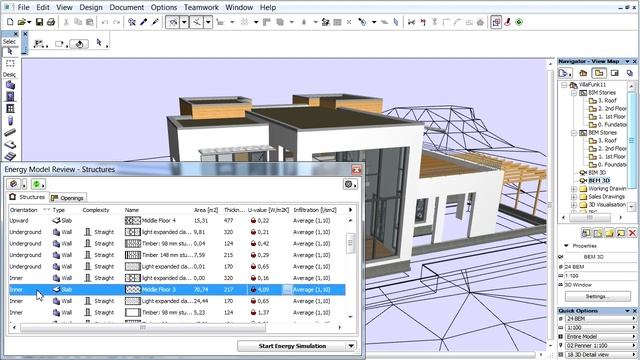Sort by the U-value column header
This screenshot has width=640, height=360.
(x=268, y=210)
